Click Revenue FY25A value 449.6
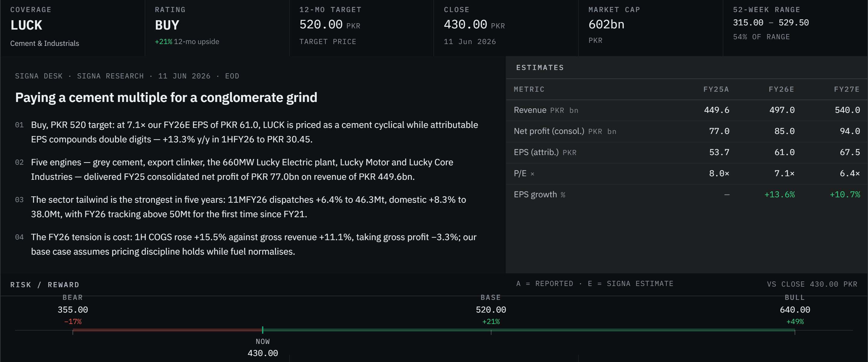Screen dimensions: 868x362 (x=717, y=110)
